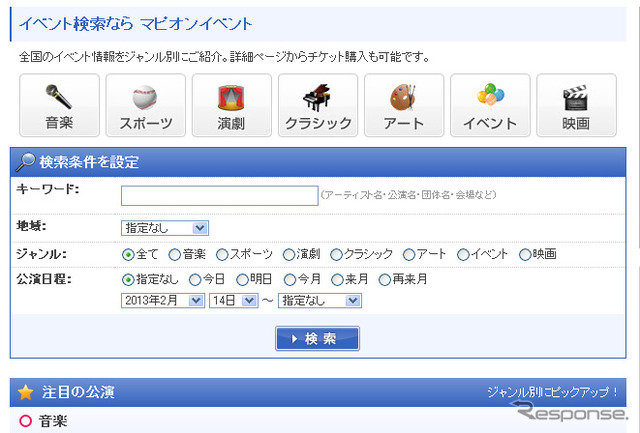Choose the スポーツ genre radio button
This screenshot has width=640, height=433.
(223, 254)
